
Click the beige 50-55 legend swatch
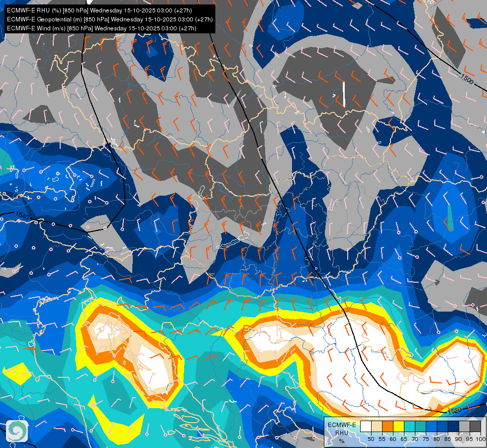point(377,426)
